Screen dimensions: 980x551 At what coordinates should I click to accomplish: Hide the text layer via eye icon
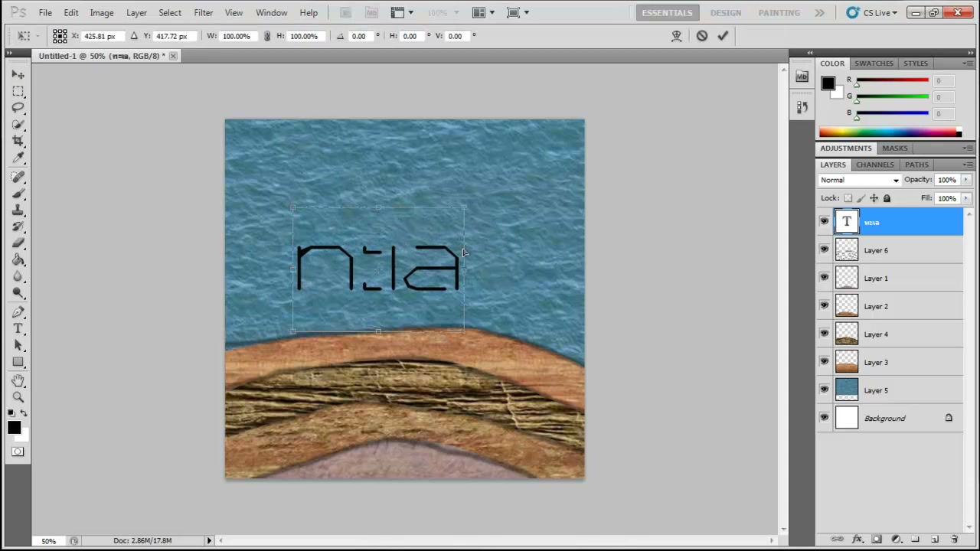(825, 222)
